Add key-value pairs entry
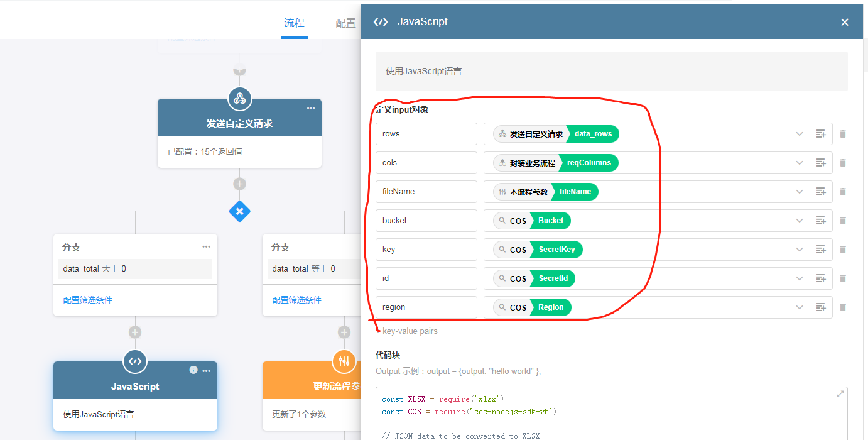868x440 pixels. click(407, 331)
